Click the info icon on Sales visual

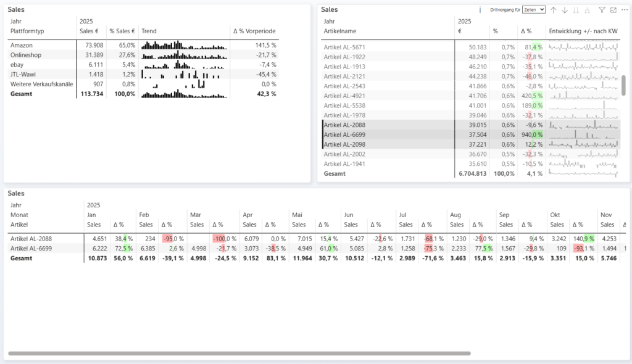coord(480,10)
